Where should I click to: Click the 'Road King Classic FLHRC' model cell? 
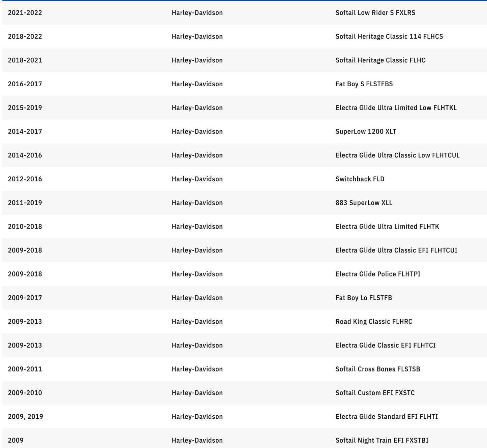coord(374,322)
